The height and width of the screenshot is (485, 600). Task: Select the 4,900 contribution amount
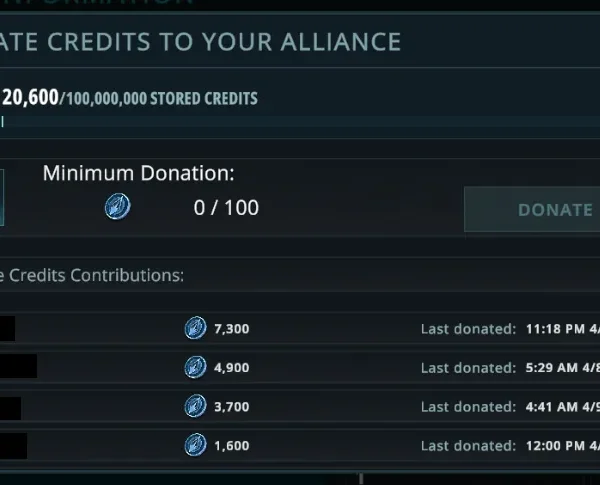[x=232, y=368]
